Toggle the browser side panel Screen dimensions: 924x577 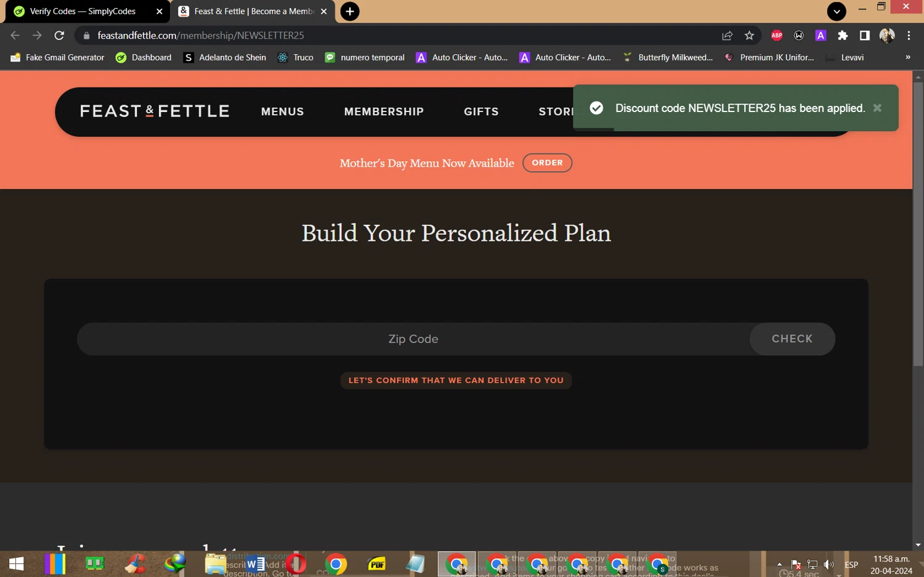coord(865,36)
